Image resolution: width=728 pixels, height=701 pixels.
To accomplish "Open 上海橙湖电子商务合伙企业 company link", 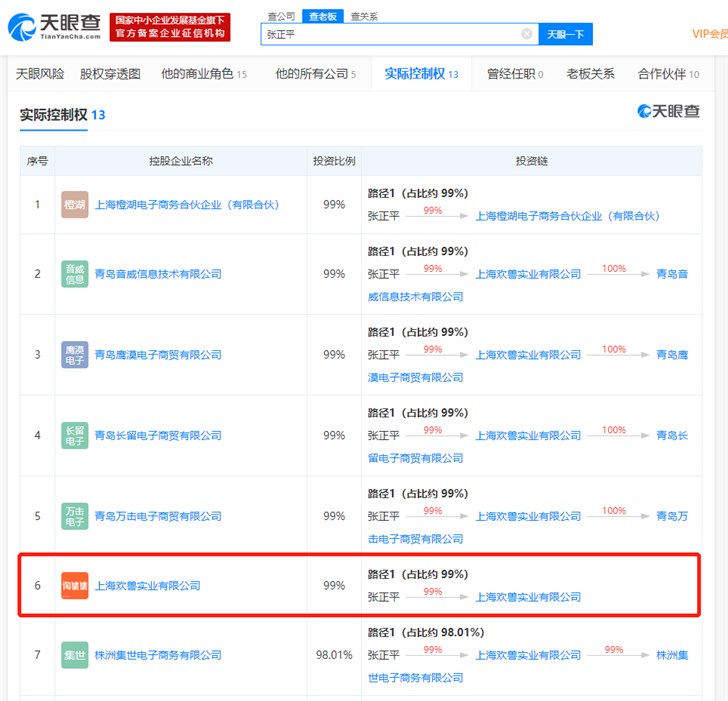I will [x=186, y=205].
